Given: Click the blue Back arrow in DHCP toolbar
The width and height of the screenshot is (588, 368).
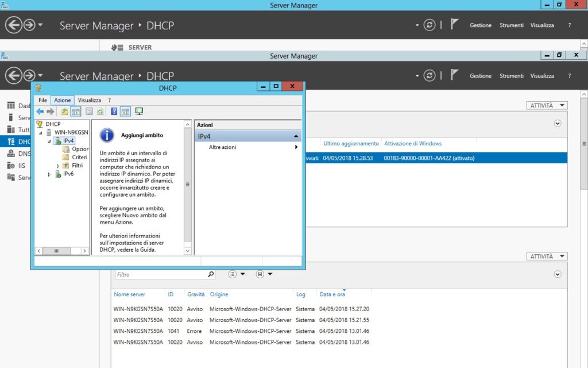Looking at the screenshot, I should [x=40, y=112].
